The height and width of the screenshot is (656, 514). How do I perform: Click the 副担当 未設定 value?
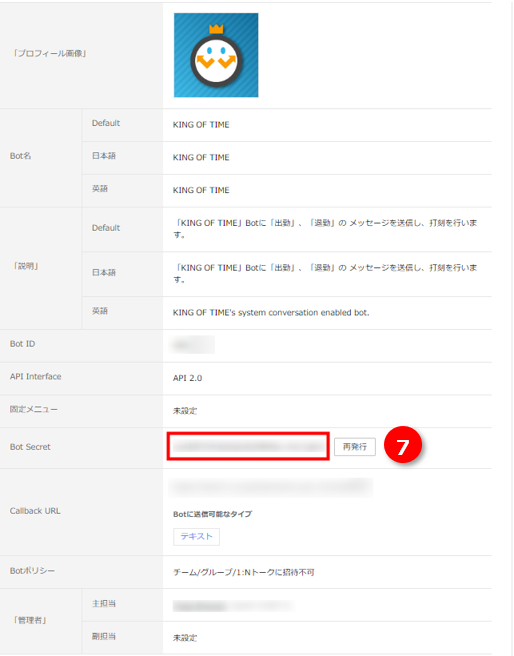click(x=185, y=638)
